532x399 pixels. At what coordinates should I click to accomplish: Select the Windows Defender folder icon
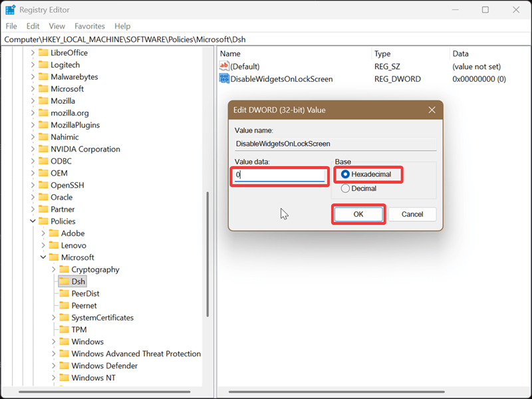point(64,366)
